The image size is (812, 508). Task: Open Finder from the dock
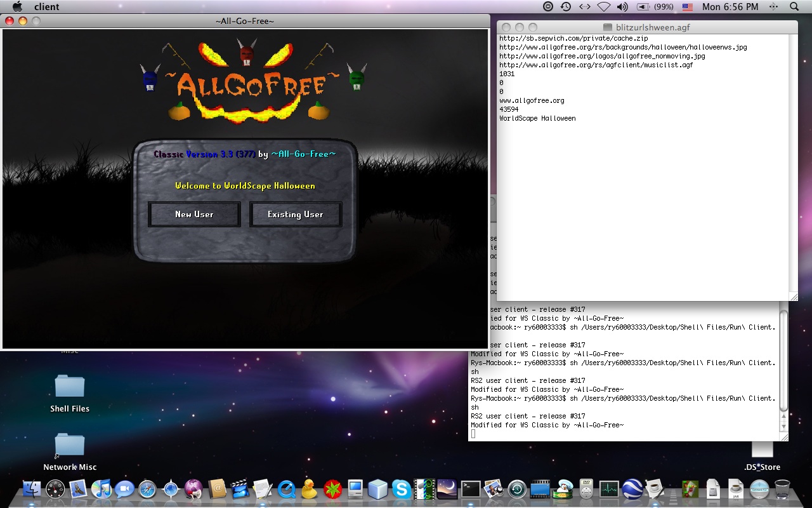coord(31,488)
